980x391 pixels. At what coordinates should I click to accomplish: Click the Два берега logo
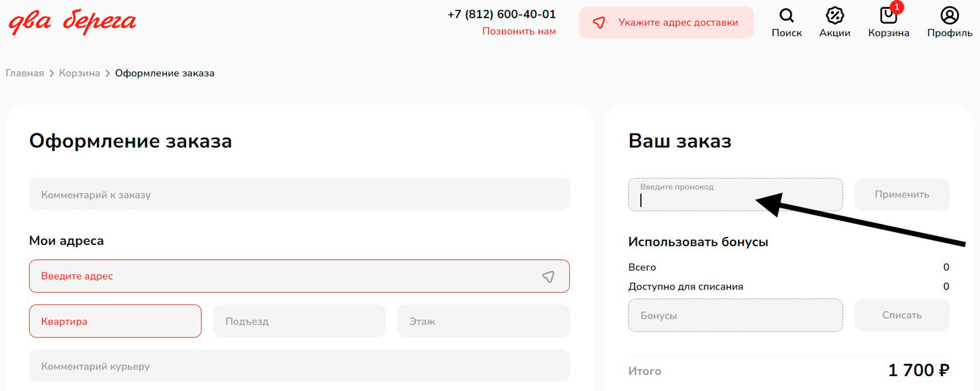[72, 22]
